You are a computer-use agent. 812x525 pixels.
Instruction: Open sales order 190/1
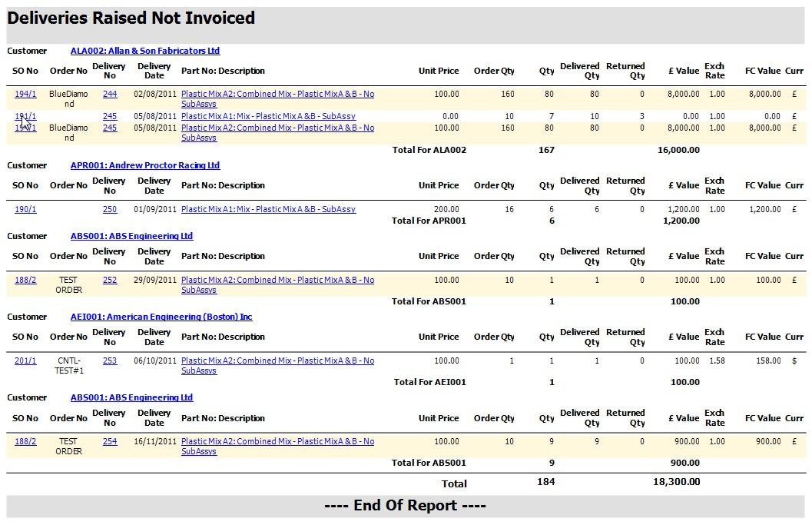tap(25, 209)
